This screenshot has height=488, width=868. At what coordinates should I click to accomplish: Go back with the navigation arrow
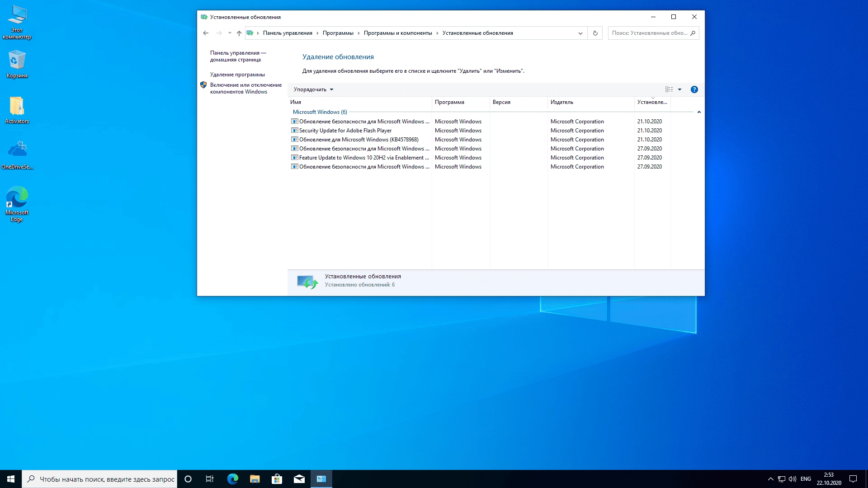pos(206,33)
